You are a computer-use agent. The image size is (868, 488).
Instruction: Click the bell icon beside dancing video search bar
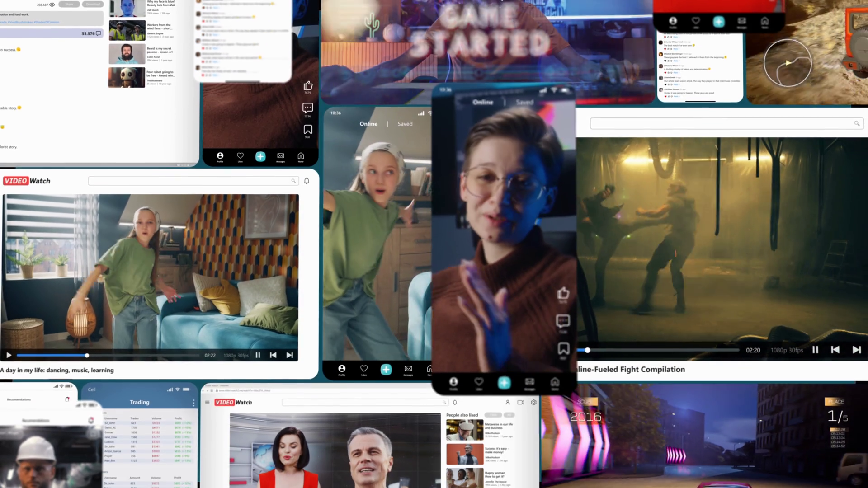click(307, 181)
